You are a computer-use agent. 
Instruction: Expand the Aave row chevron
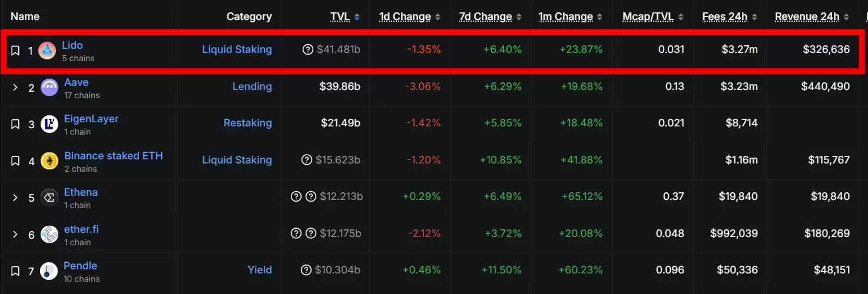coord(15,88)
